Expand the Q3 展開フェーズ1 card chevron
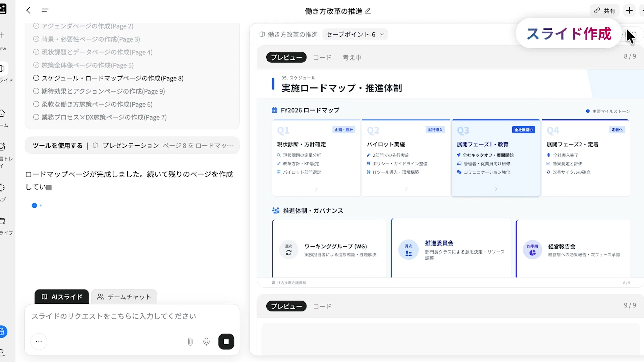 click(496, 189)
